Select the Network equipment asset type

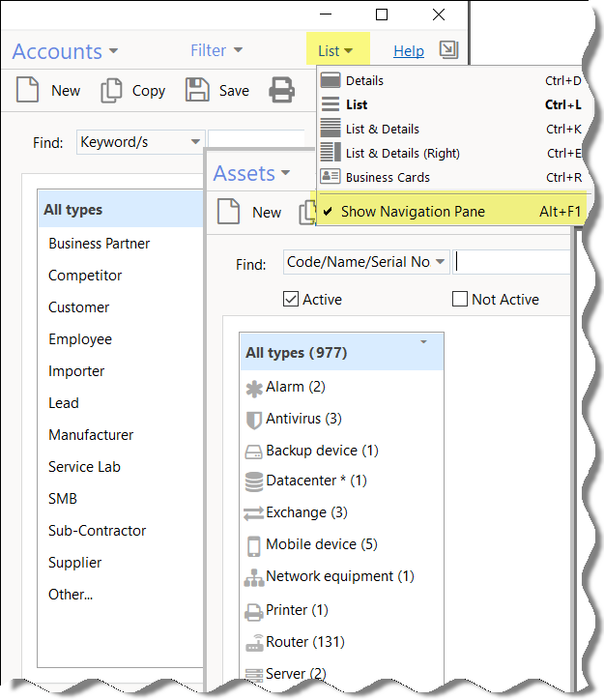(338, 576)
